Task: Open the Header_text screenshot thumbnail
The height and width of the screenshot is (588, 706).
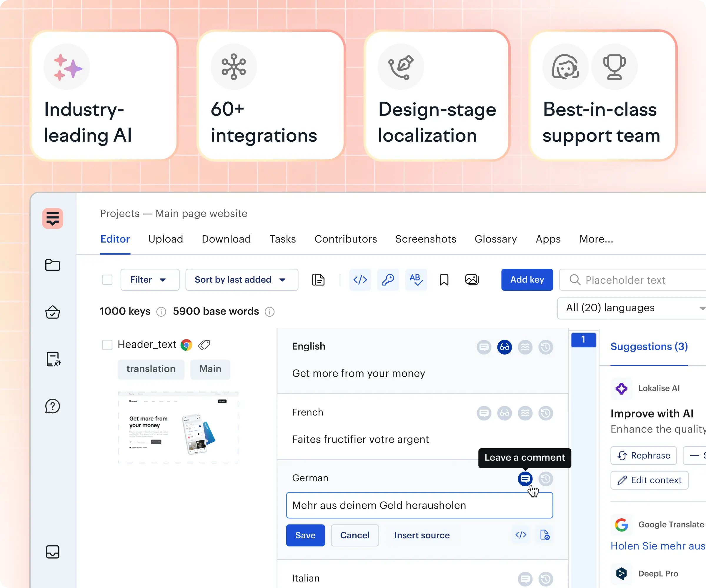Action: tap(178, 427)
